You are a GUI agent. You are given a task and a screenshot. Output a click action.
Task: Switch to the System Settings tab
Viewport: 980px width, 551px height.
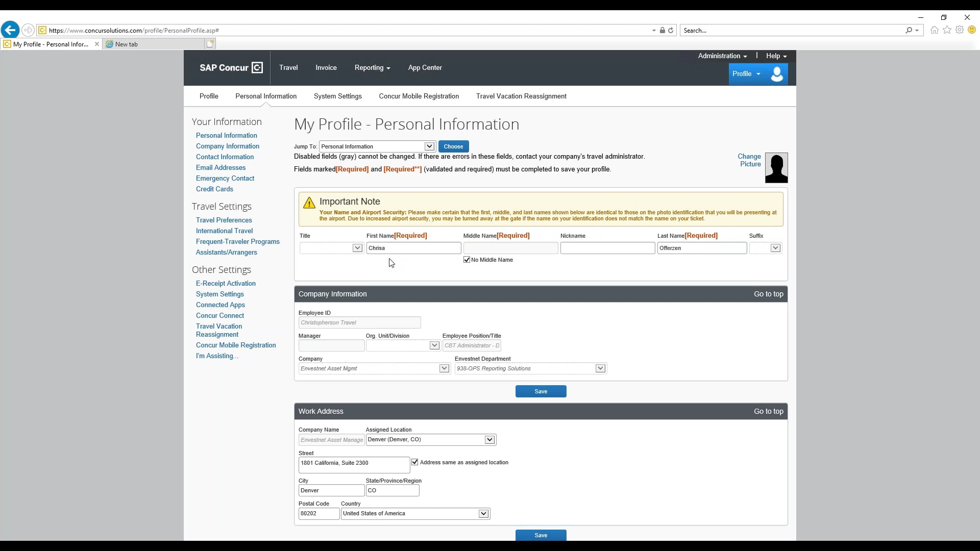click(x=337, y=96)
